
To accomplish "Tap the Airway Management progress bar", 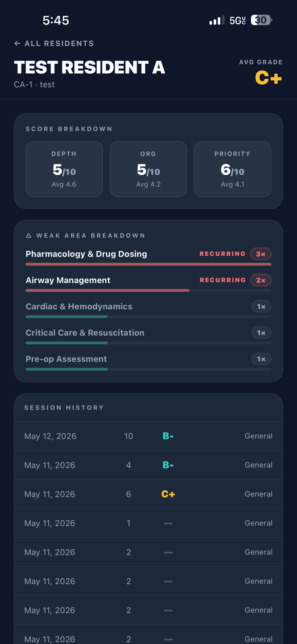I will [x=148, y=290].
